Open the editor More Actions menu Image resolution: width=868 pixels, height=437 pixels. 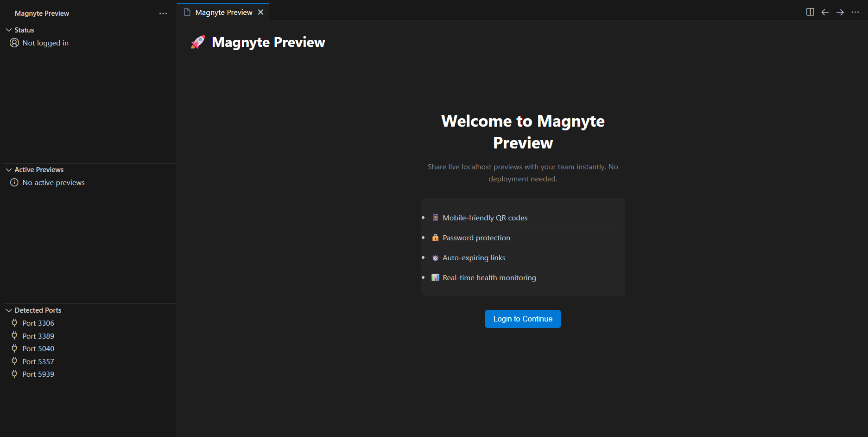tap(855, 12)
